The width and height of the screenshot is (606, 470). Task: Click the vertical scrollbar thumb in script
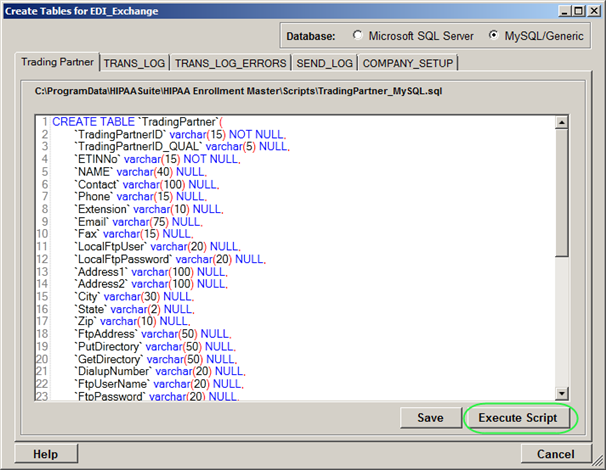click(562, 193)
